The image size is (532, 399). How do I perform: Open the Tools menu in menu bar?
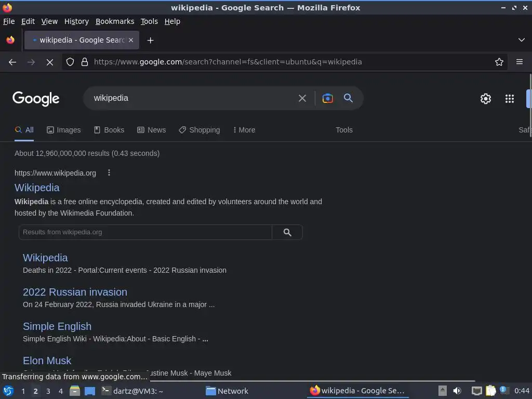149,21
